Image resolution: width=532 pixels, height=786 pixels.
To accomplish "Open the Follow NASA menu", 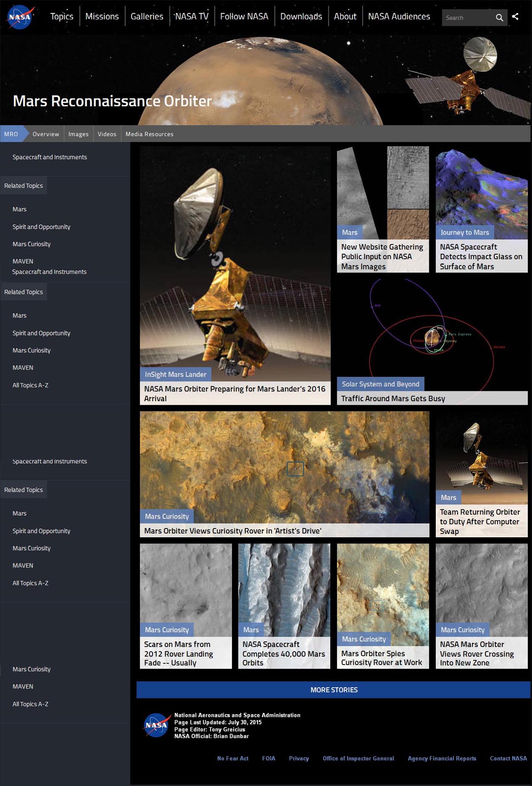I will [244, 16].
